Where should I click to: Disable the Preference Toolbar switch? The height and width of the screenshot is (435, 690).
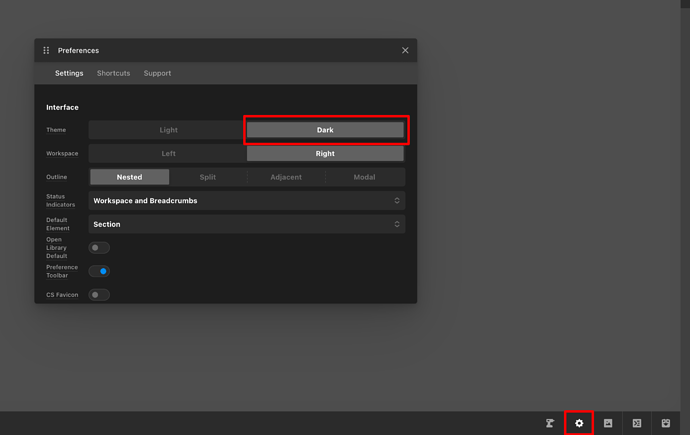point(99,271)
